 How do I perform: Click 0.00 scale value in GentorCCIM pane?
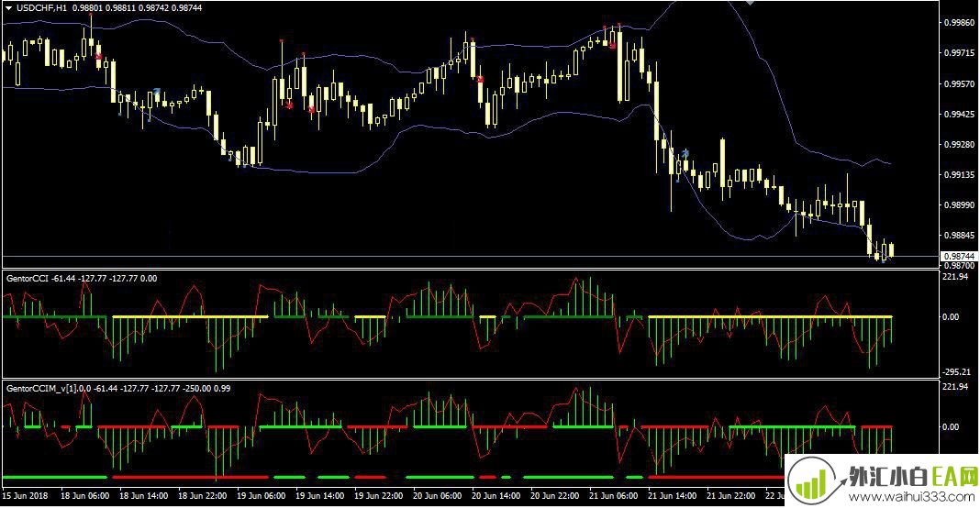pos(950,426)
